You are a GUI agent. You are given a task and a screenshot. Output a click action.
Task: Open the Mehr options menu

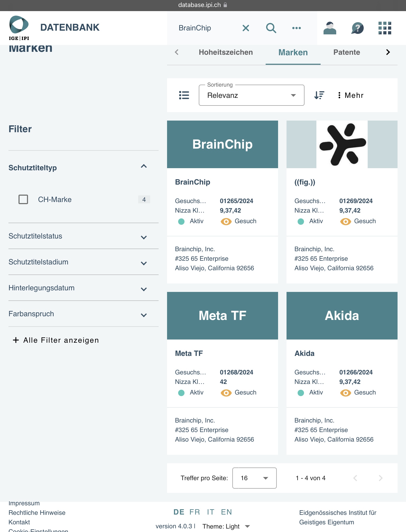tap(350, 95)
